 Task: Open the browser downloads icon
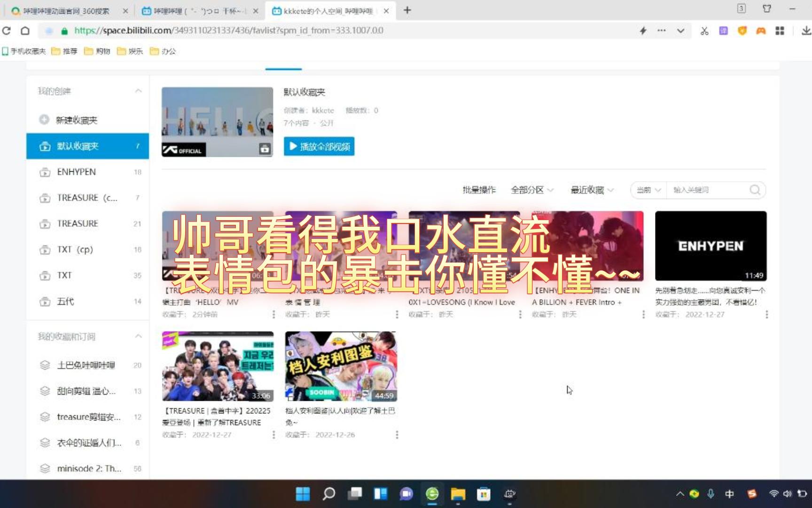point(806,31)
